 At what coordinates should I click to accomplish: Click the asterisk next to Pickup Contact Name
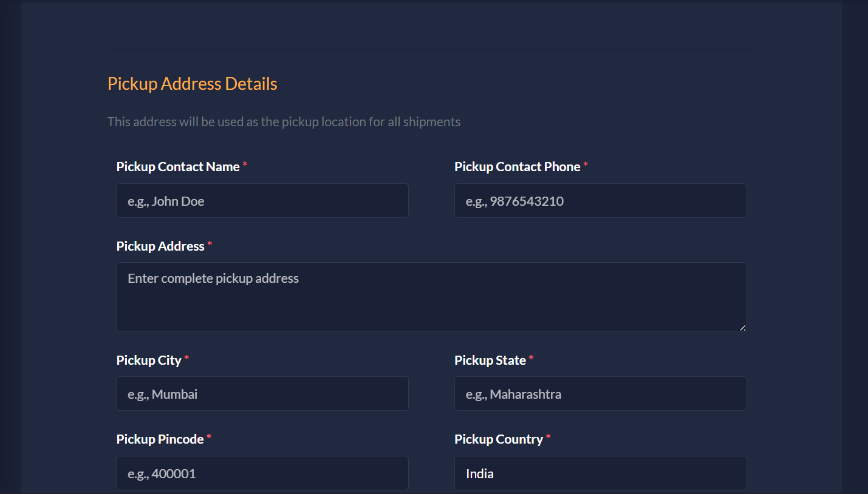click(245, 163)
